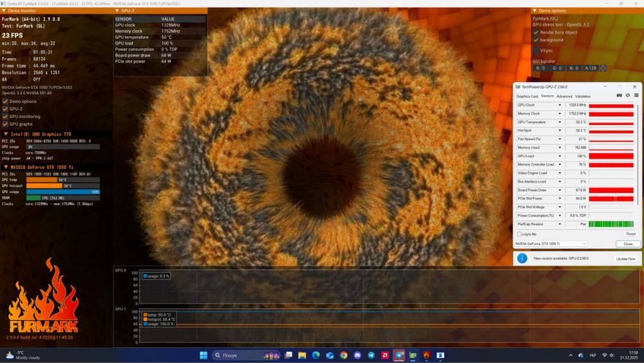This screenshot has height=363, width=644.
Task: Open Google Chrome from the taskbar
Action: 344,355
